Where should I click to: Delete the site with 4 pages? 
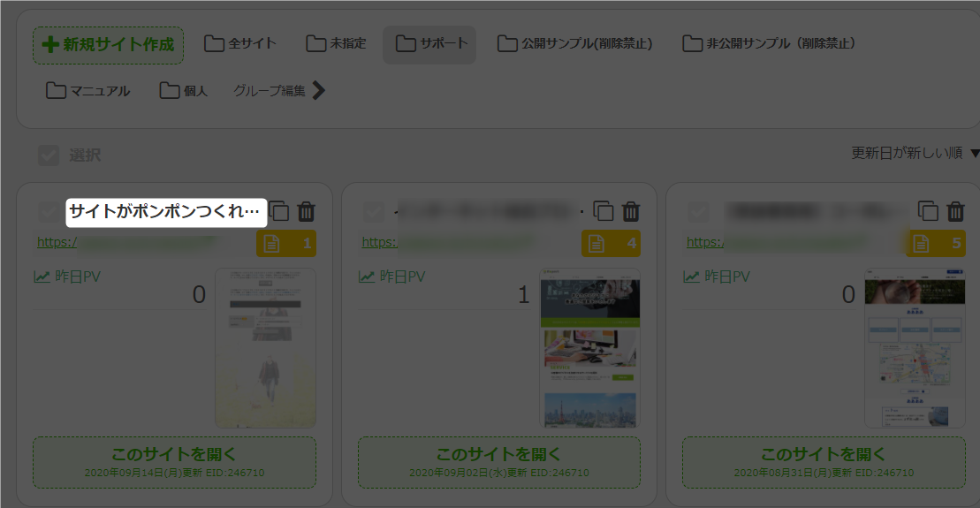click(x=631, y=212)
